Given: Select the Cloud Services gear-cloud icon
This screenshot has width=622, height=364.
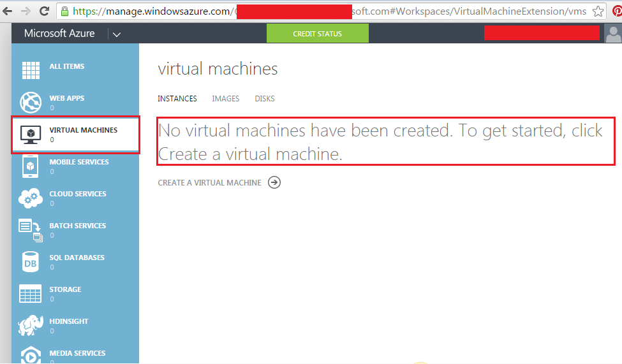Looking at the screenshot, I should point(31,198).
